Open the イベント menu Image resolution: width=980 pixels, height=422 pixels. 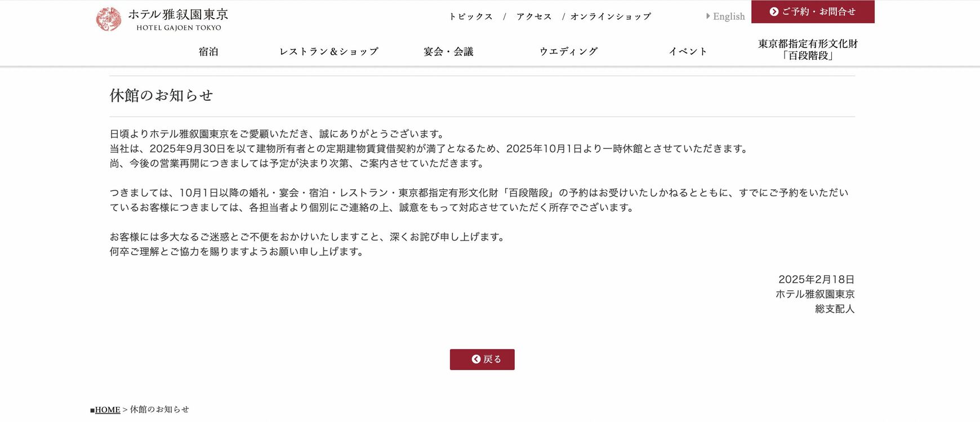(688, 51)
